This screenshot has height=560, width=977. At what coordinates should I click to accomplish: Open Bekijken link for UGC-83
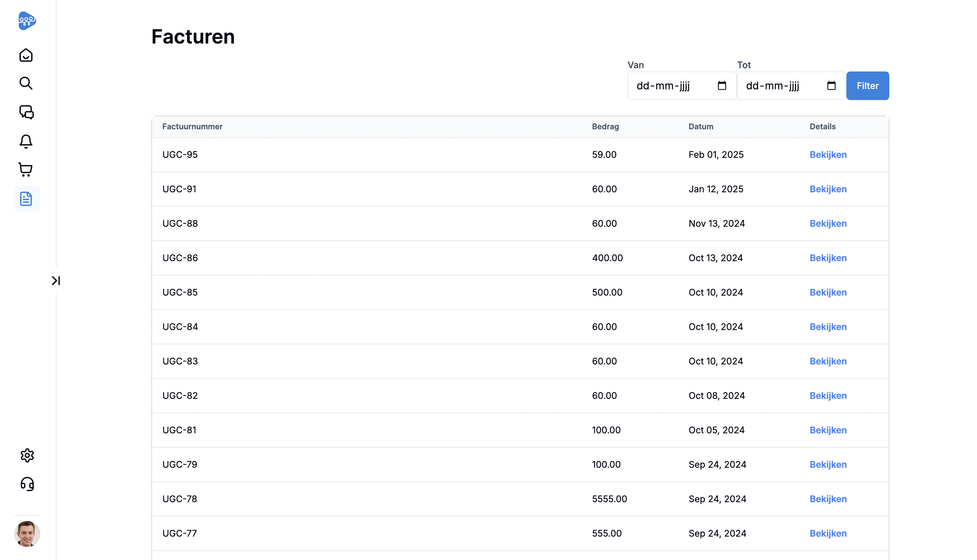click(x=828, y=361)
